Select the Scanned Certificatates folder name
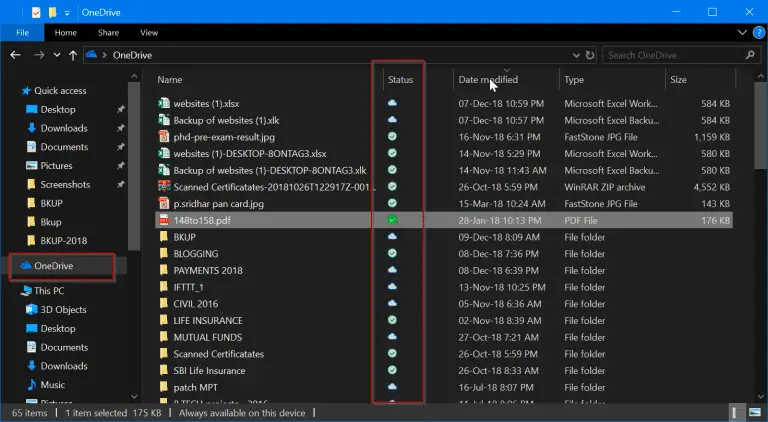 pos(218,354)
